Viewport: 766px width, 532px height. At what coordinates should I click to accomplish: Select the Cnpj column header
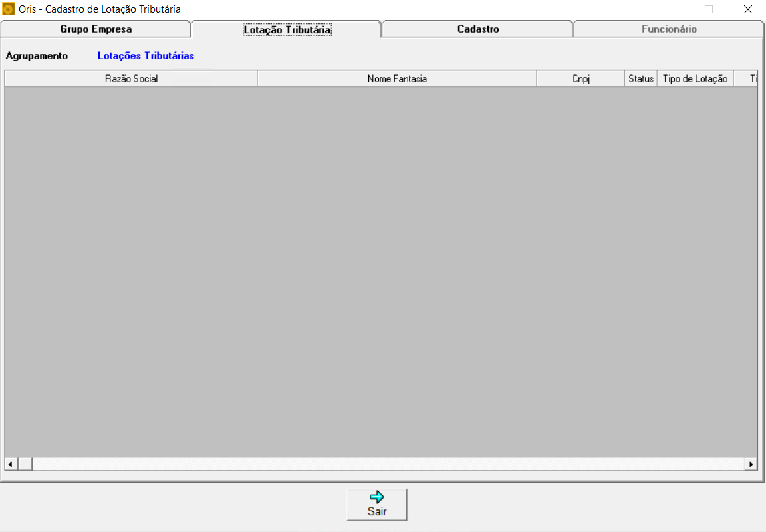580,79
